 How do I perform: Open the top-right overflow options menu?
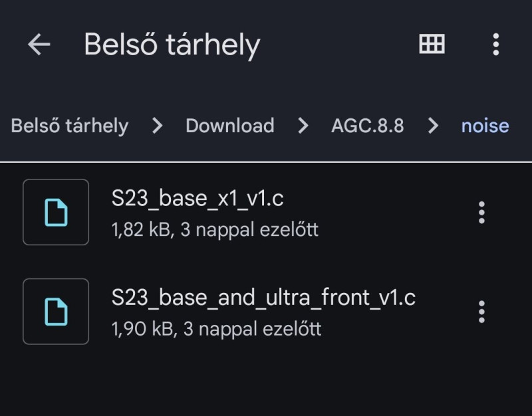(x=495, y=45)
